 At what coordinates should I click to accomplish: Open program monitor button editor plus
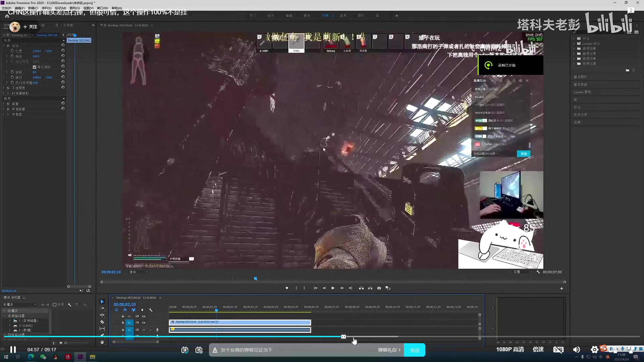click(561, 289)
